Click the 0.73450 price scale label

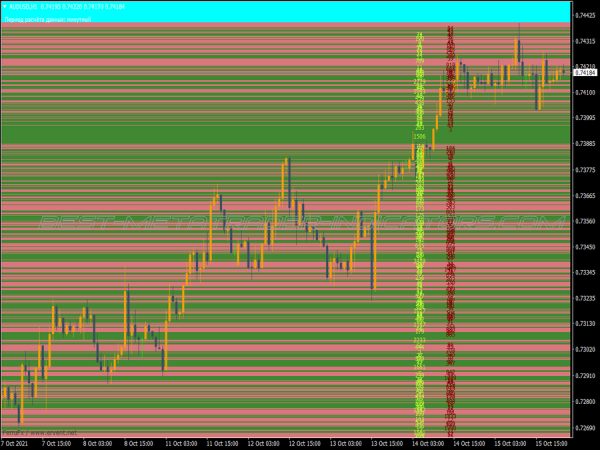(586, 247)
